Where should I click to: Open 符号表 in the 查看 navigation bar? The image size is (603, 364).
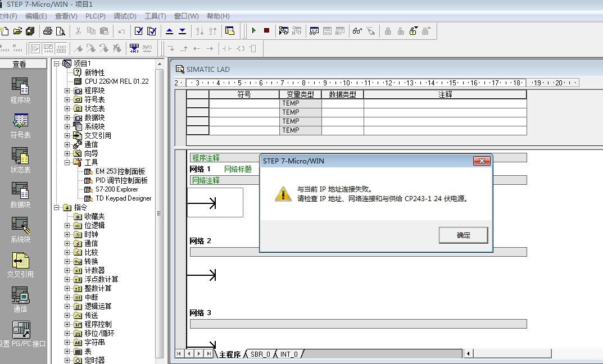point(20,126)
